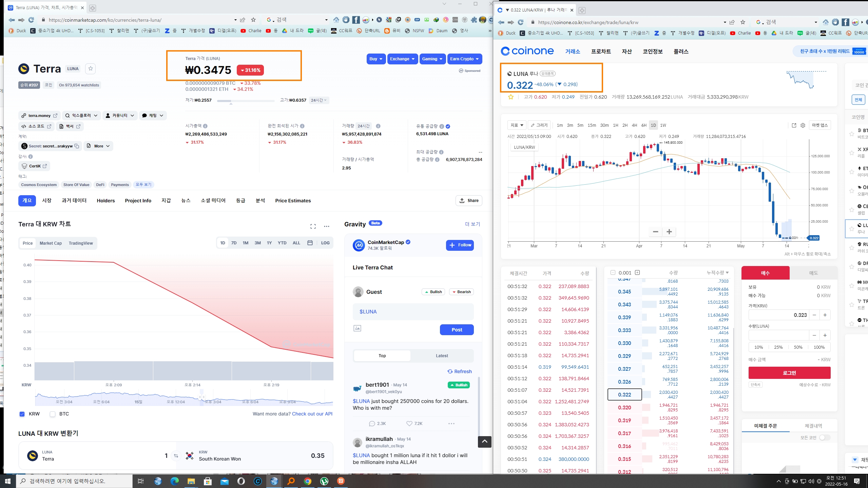Enable the KRW chart checkbox
The image size is (868, 488).
22,414
